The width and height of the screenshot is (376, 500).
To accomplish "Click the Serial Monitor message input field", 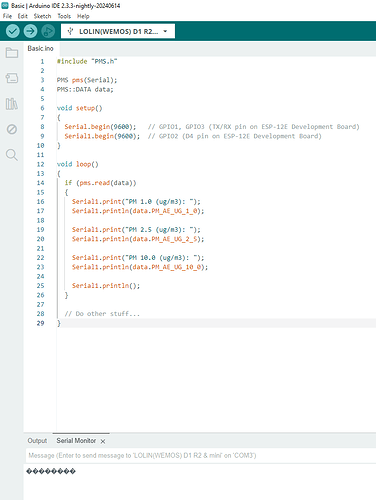I will [200, 455].
